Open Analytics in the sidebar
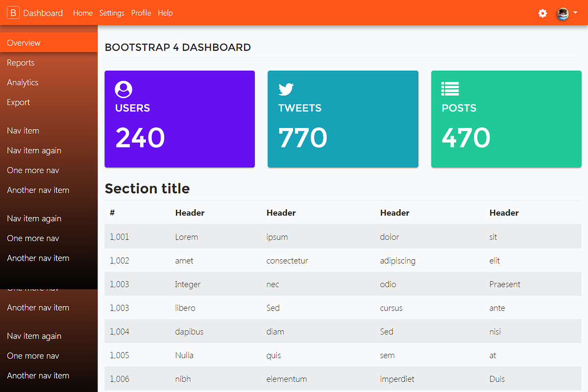 23,82
